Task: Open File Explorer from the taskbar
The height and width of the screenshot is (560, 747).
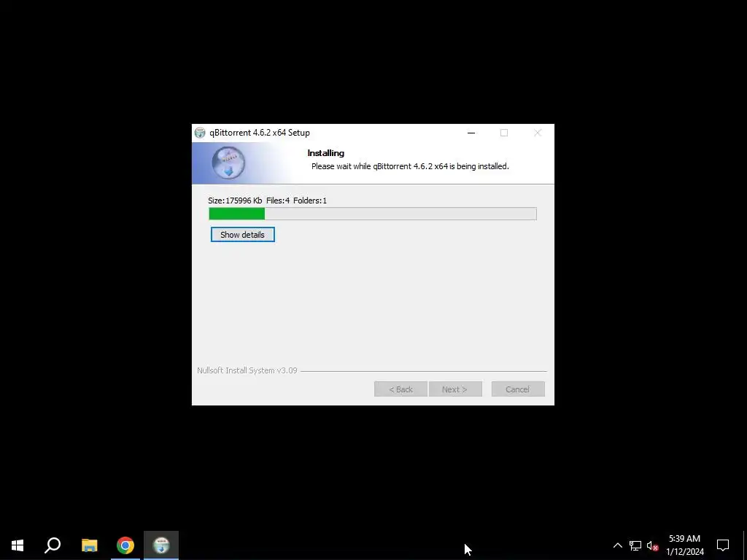Action: [89, 545]
